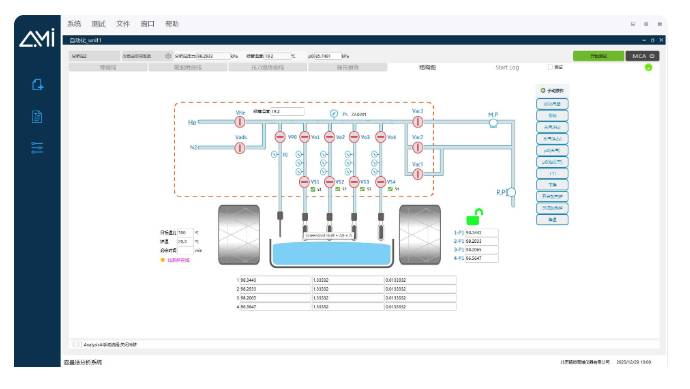Toggle the Vads valve on N2 line
Viewport: 690px width, 389px height.
240,148
